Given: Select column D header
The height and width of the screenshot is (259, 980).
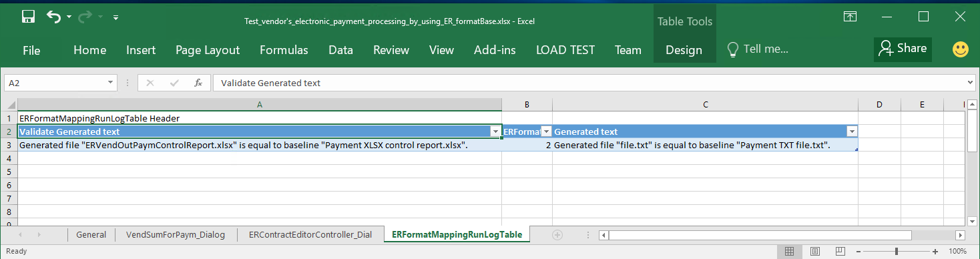Looking at the screenshot, I should pos(879,105).
